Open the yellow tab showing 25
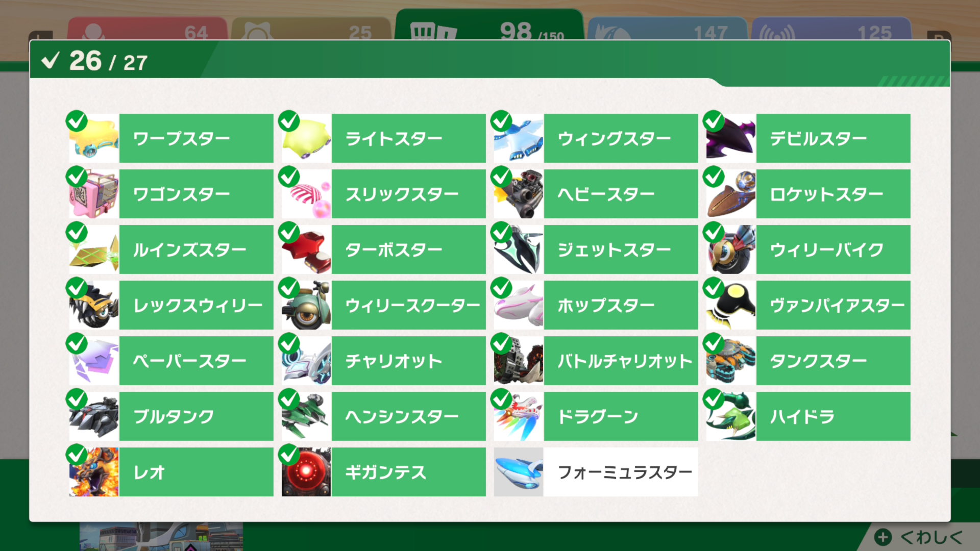Screen dimensions: 980x551 click(311, 29)
